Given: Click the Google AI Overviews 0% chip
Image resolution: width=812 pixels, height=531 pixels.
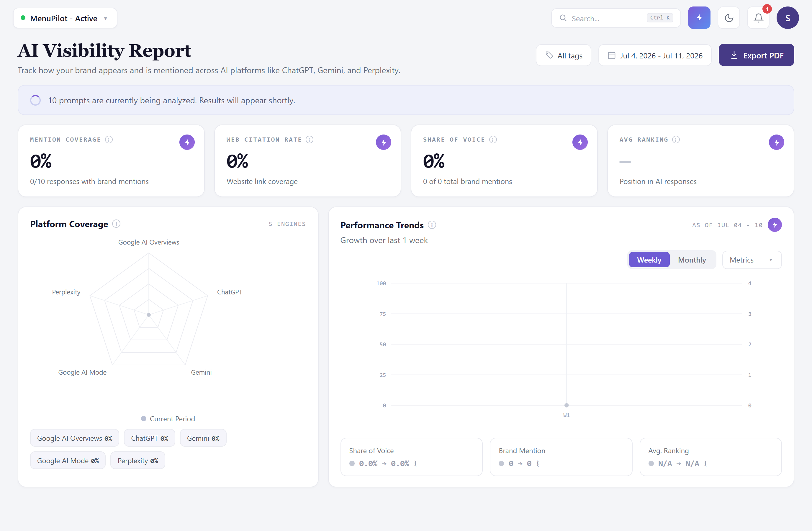Looking at the screenshot, I should (75, 438).
